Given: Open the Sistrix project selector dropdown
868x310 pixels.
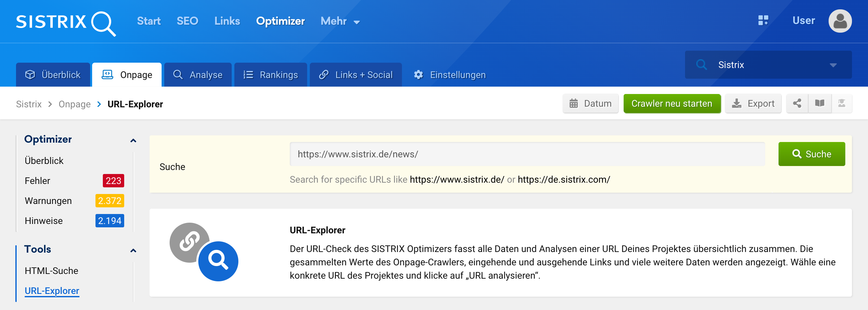Looking at the screenshot, I should [768, 65].
